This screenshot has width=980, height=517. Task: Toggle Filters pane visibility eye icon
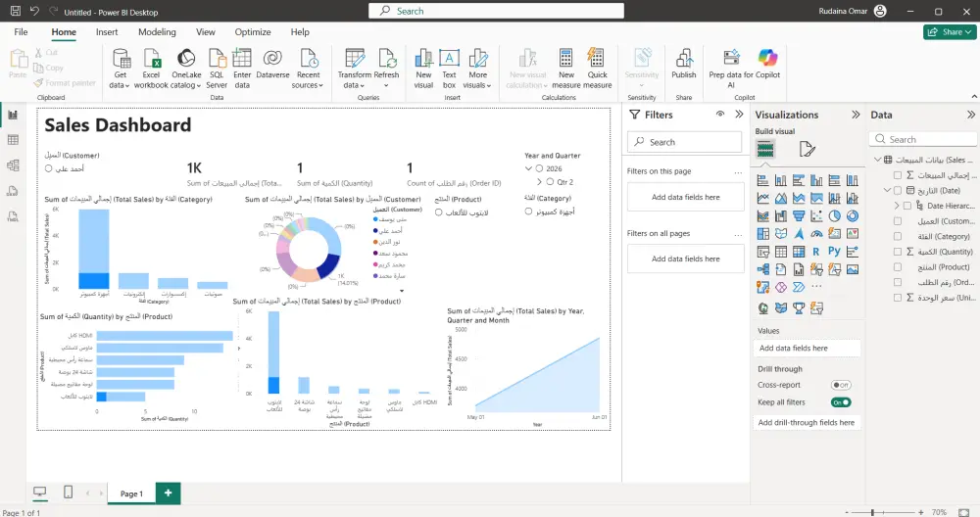tap(720, 115)
